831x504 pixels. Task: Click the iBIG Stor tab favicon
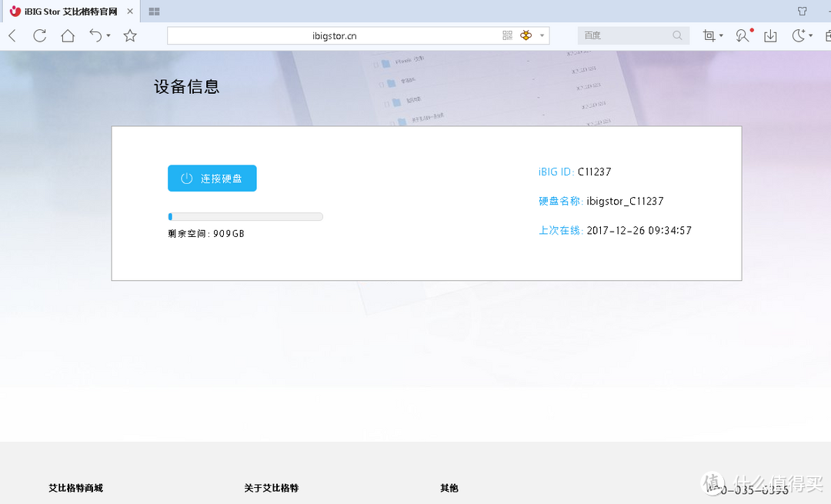click(15, 11)
